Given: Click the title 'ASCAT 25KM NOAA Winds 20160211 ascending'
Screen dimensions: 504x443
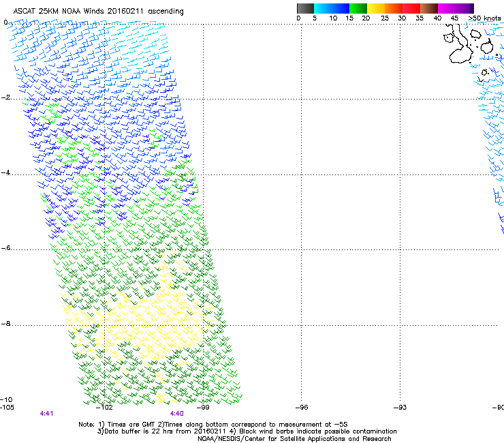Looking at the screenshot, I should [x=98, y=12].
